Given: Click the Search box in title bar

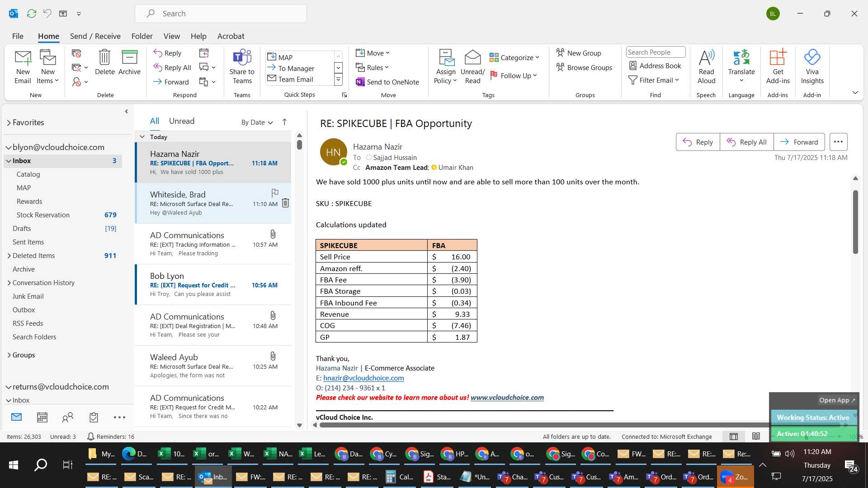Looking at the screenshot, I should tap(221, 14).
